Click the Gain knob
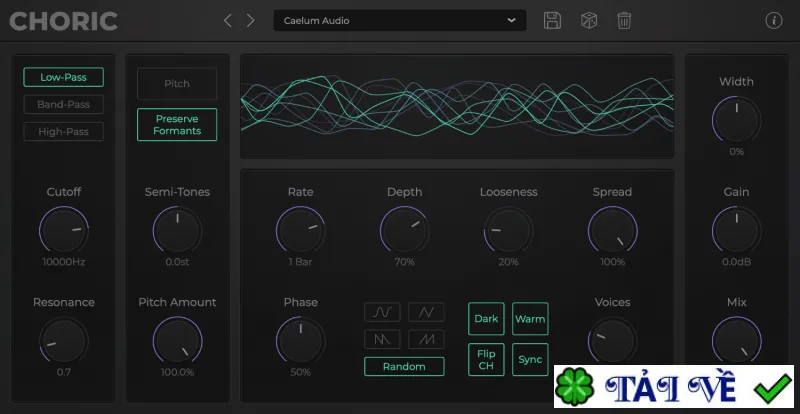Screen dimensions: 800x414 (737, 230)
